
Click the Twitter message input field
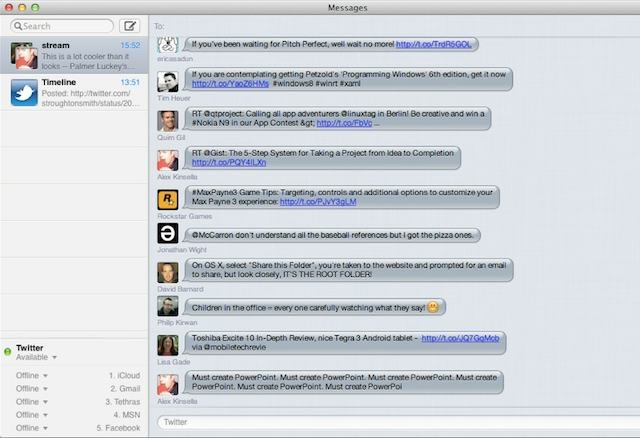398,422
